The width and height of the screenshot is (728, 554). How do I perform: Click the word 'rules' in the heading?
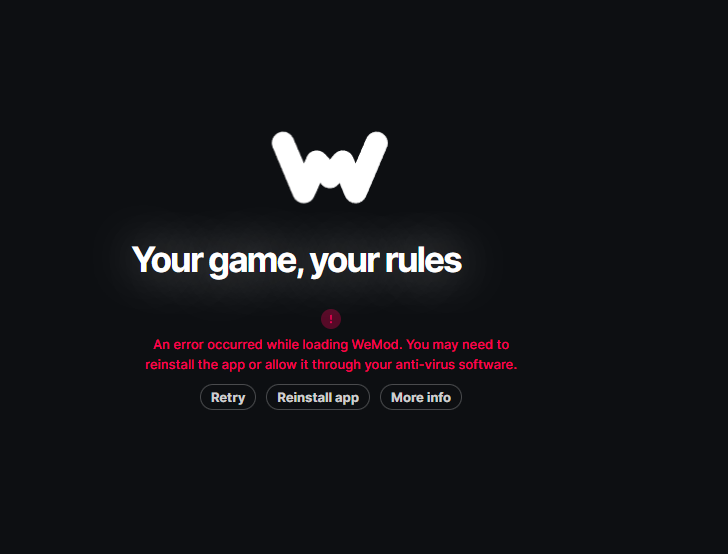[x=423, y=260]
